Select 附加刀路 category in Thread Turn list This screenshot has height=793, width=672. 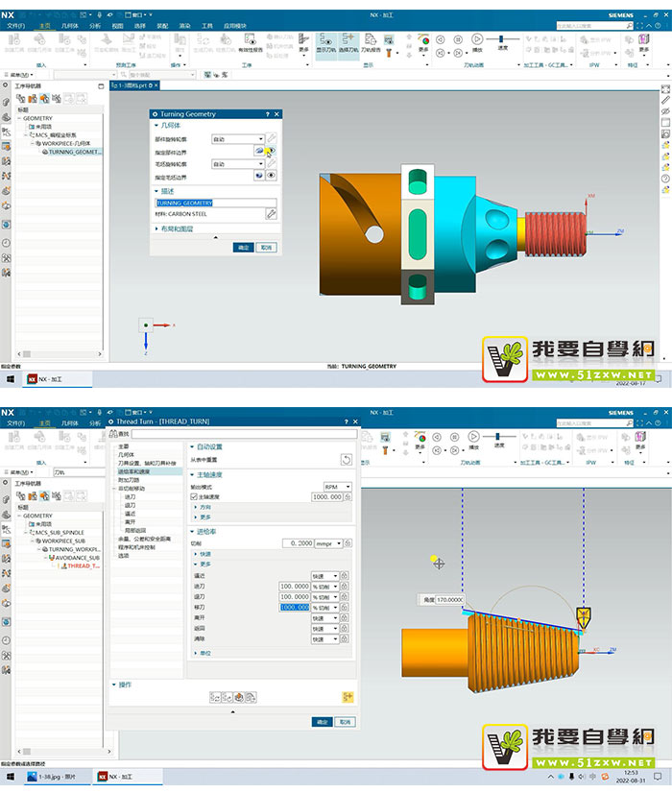point(129,480)
